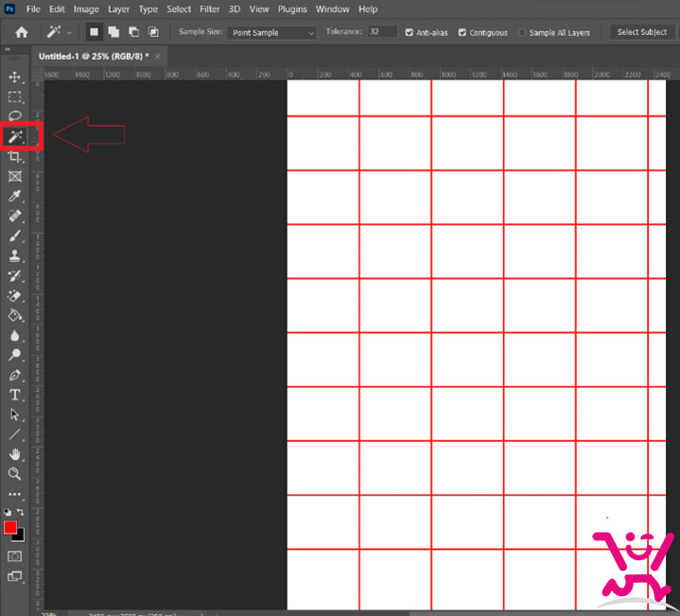Screen dimensions: 680x616
Task: Swap foreground and background colors
Action: [21, 512]
